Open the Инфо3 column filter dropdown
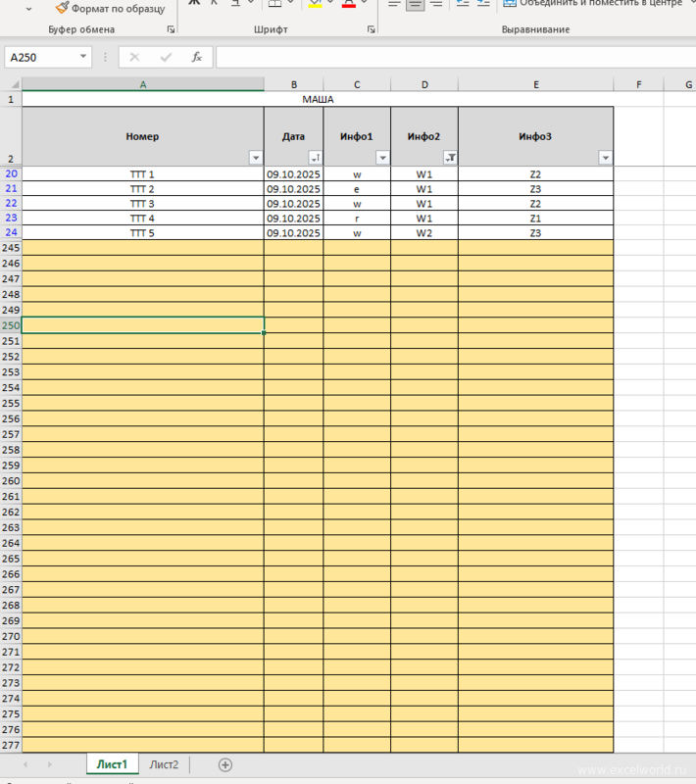Image resolution: width=696 pixels, height=784 pixels. tap(605, 158)
